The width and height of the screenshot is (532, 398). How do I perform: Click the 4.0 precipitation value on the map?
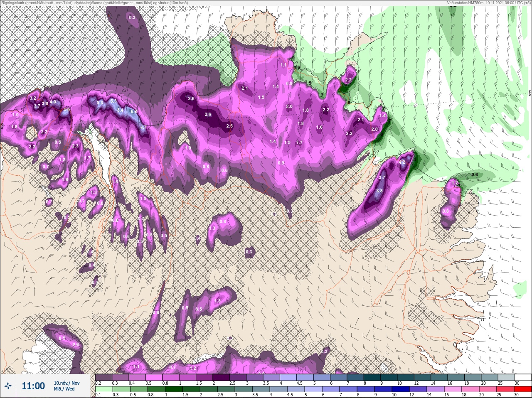pyautogui.click(x=53, y=102)
